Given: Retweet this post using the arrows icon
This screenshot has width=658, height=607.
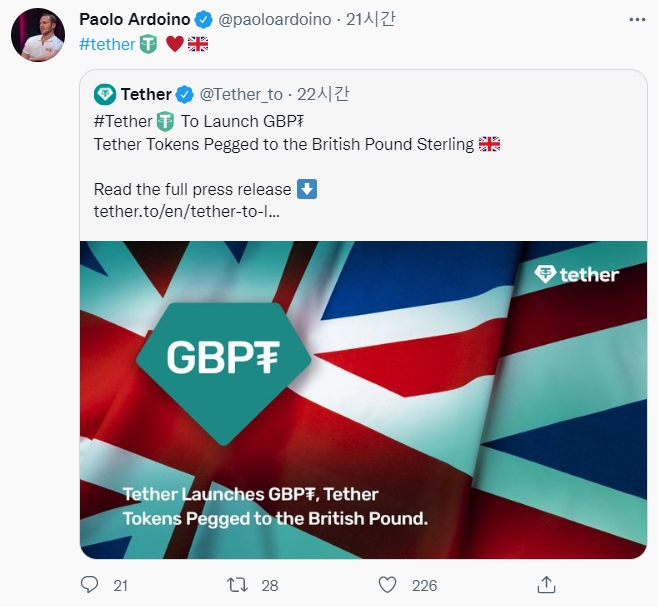Looking at the screenshot, I should (x=238, y=584).
